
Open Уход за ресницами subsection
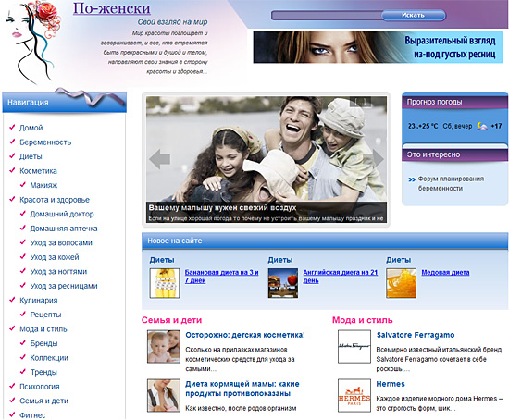tap(64, 286)
